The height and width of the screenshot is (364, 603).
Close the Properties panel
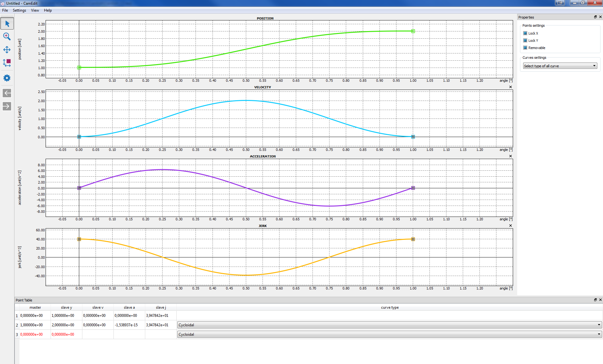600,17
